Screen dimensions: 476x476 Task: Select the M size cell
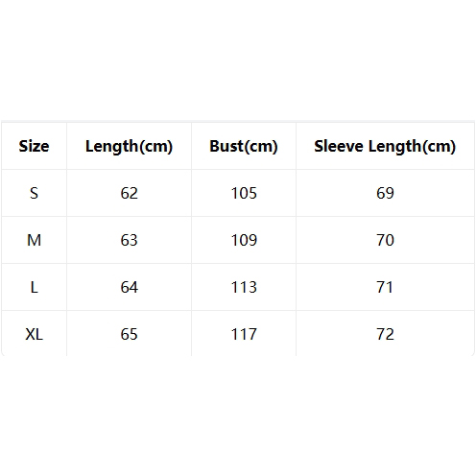pos(34,240)
